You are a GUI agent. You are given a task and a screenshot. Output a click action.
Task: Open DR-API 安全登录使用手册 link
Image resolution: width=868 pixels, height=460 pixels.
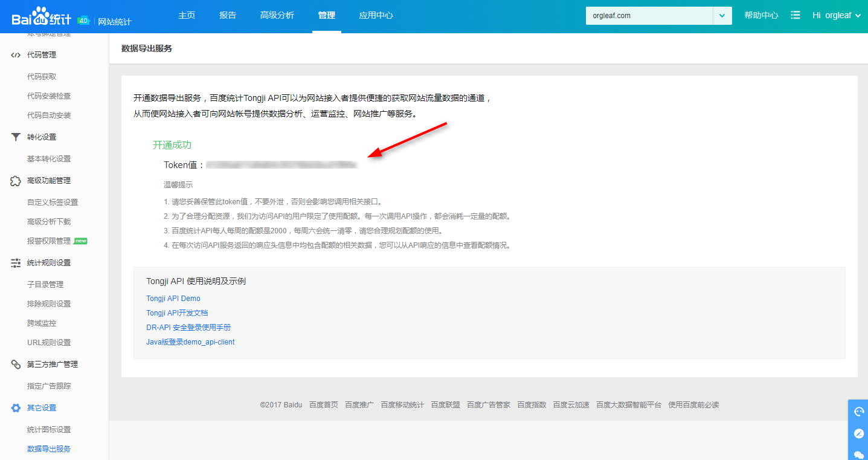[x=188, y=328]
